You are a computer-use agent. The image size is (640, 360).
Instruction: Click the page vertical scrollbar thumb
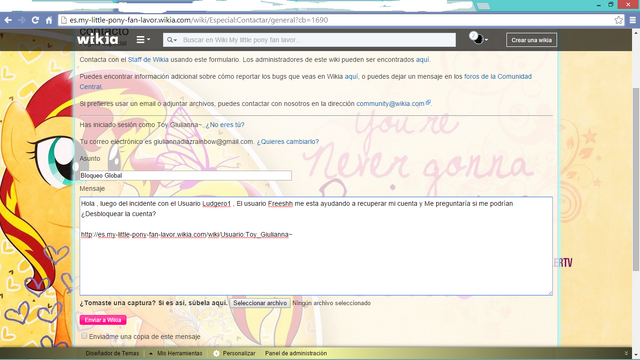636,179
